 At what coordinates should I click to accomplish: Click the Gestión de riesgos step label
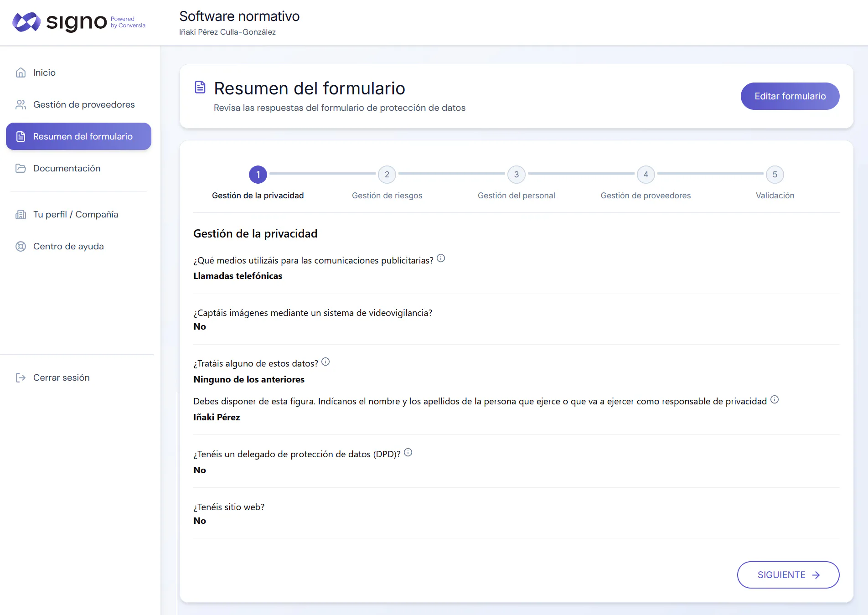387,196
